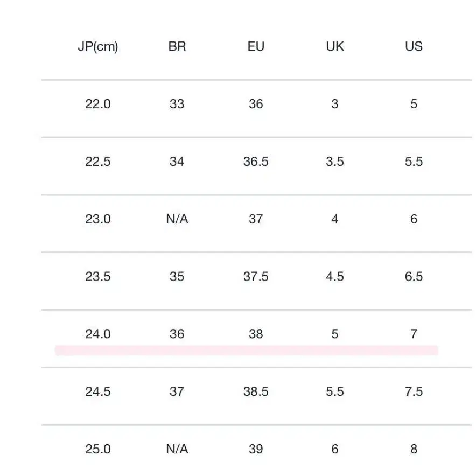Select the N/A BR cell for 23.0
The height and width of the screenshot is (476, 476).
pos(177,219)
